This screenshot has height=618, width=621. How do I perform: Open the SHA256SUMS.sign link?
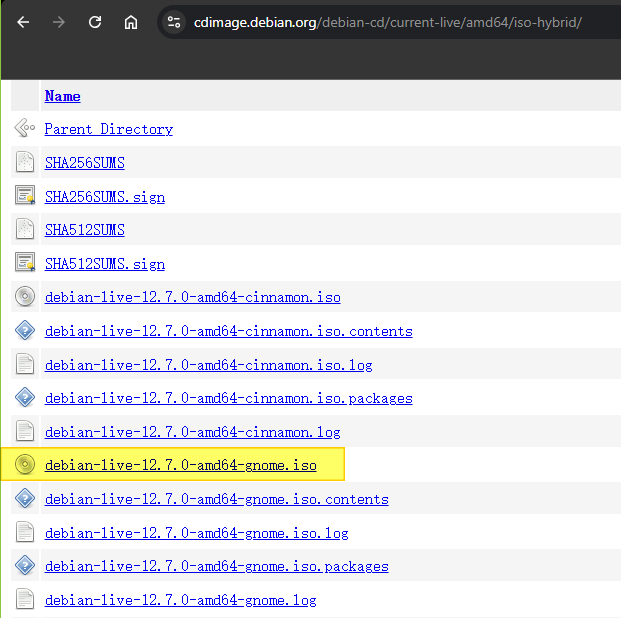click(x=105, y=197)
